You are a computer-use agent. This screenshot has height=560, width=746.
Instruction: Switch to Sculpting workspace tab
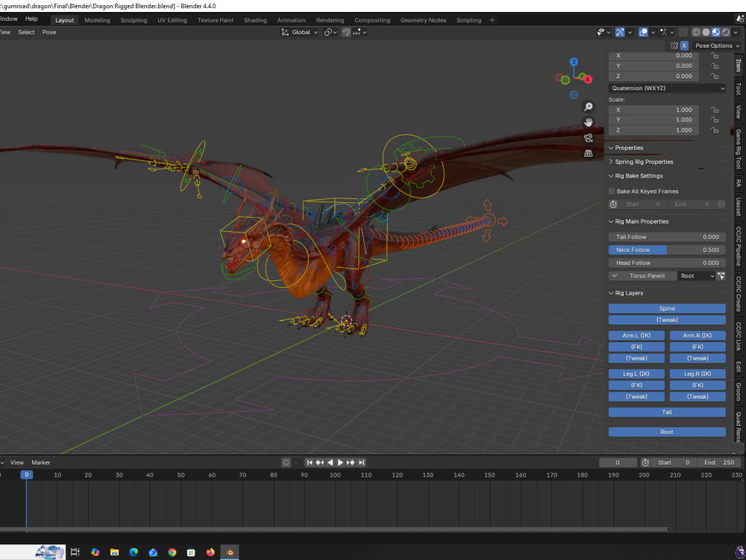[134, 20]
